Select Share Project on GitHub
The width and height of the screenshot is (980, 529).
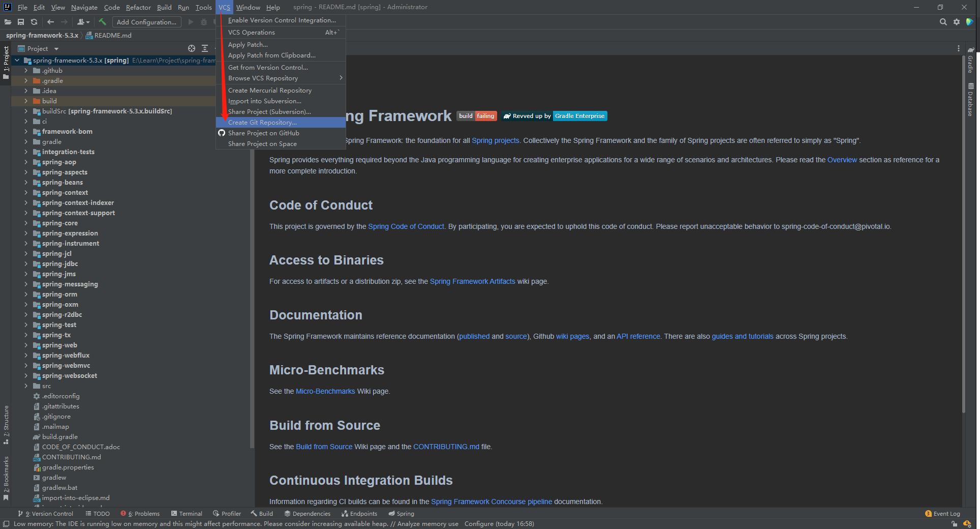click(281, 133)
